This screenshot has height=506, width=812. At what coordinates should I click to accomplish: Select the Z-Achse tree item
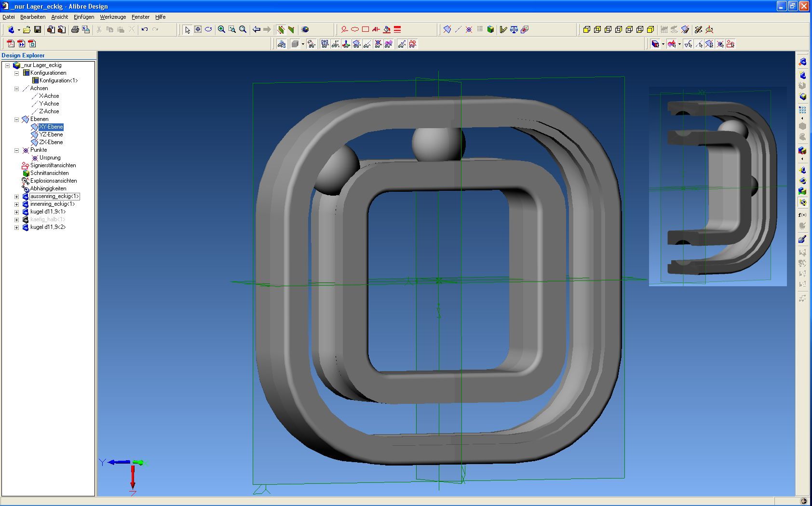pyautogui.click(x=49, y=111)
